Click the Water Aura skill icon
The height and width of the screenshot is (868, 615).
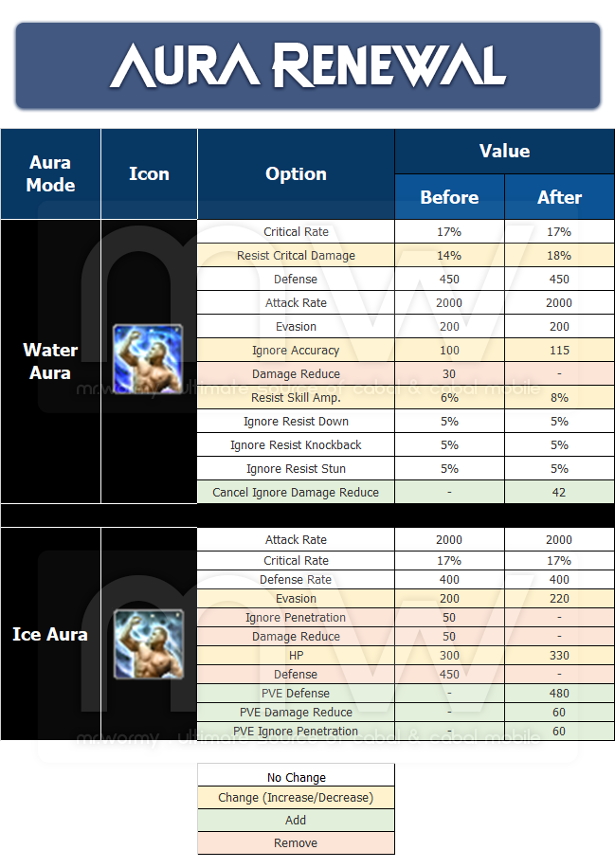(149, 358)
